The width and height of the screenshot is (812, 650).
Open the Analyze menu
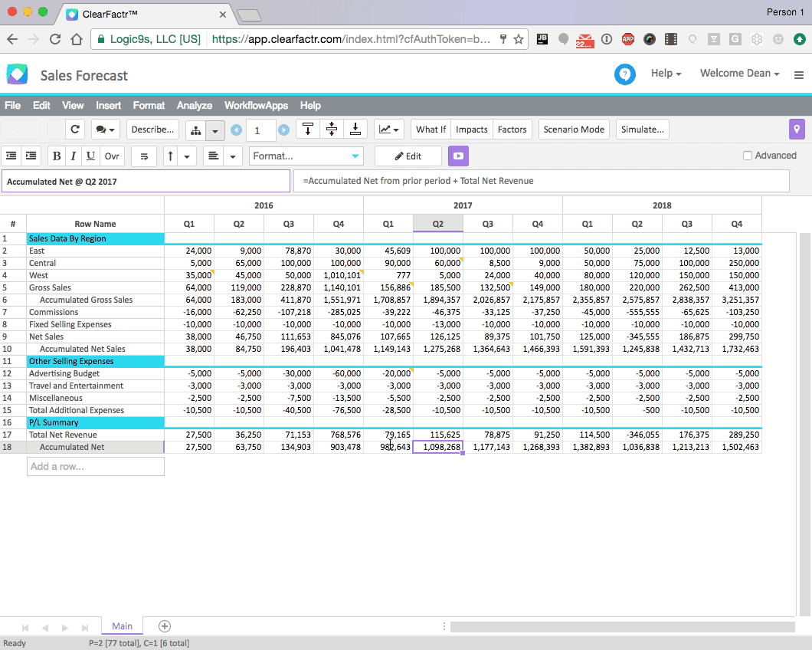point(195,106)
